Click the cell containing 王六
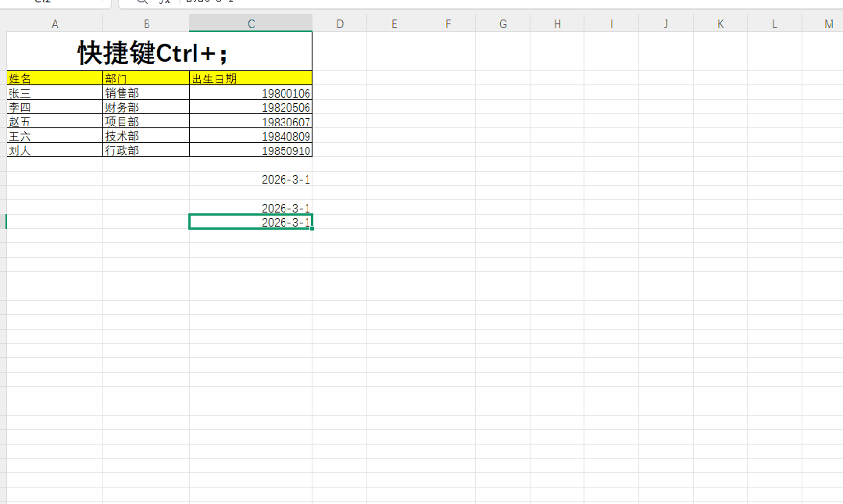 pos(55,135)
